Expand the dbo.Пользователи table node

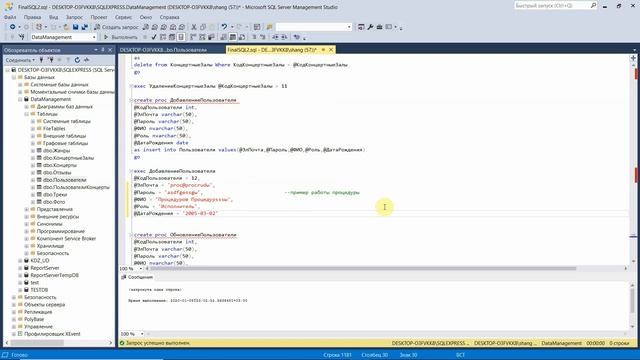point(33,180)
